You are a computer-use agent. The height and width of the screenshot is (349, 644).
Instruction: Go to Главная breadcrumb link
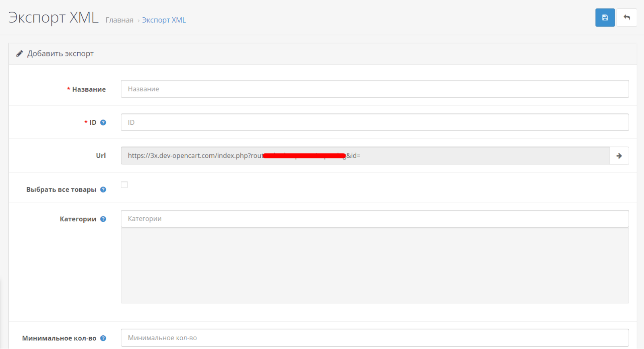click(119, 20)
